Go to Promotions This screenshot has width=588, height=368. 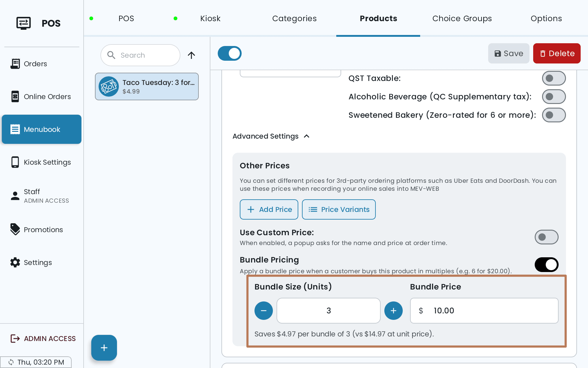(42, 230)
